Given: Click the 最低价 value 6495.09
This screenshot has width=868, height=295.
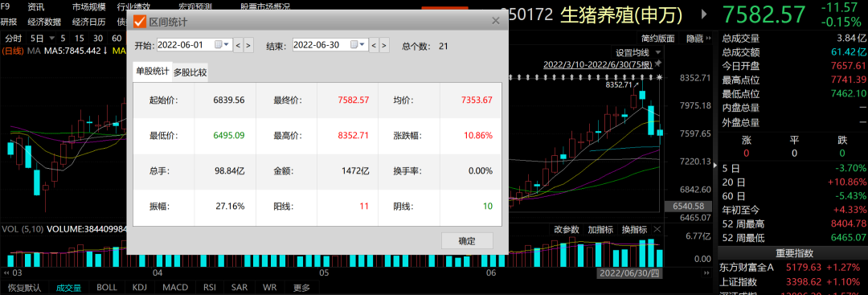Looking at the screenshot, I should pyautogui.click(x=228, y=135).
